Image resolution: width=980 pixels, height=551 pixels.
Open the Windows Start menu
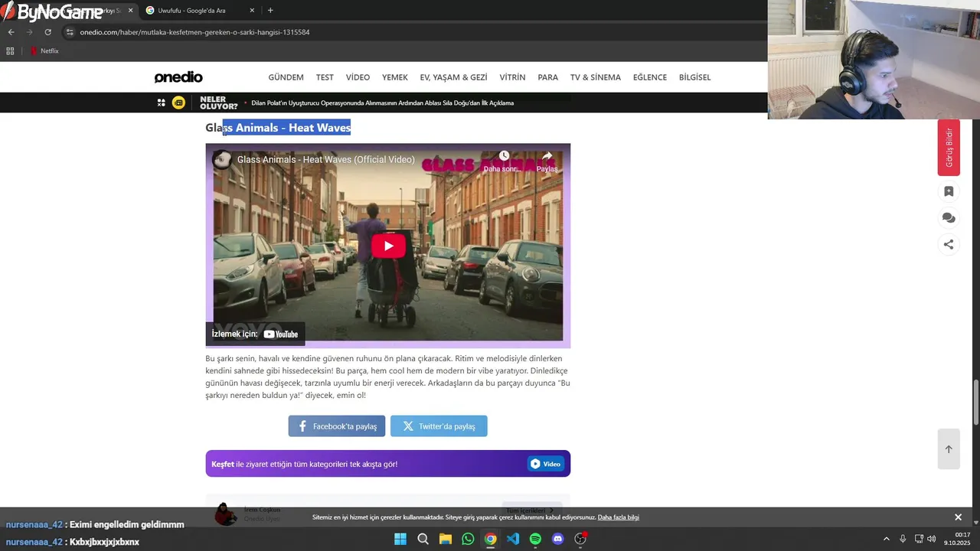[x=400, y=539]
